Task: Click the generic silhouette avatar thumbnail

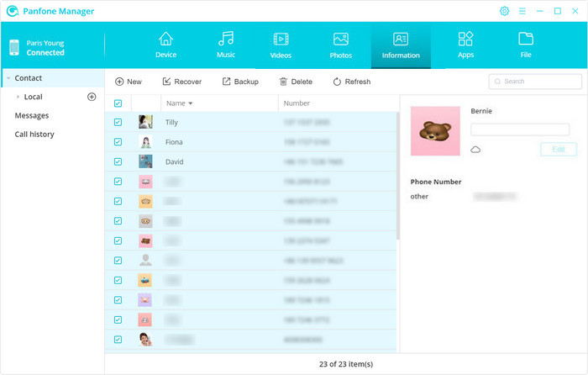Action: [145, 261]
